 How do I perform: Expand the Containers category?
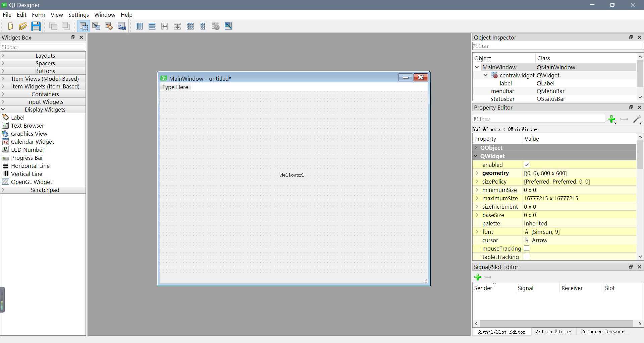[x=43, y=94]
